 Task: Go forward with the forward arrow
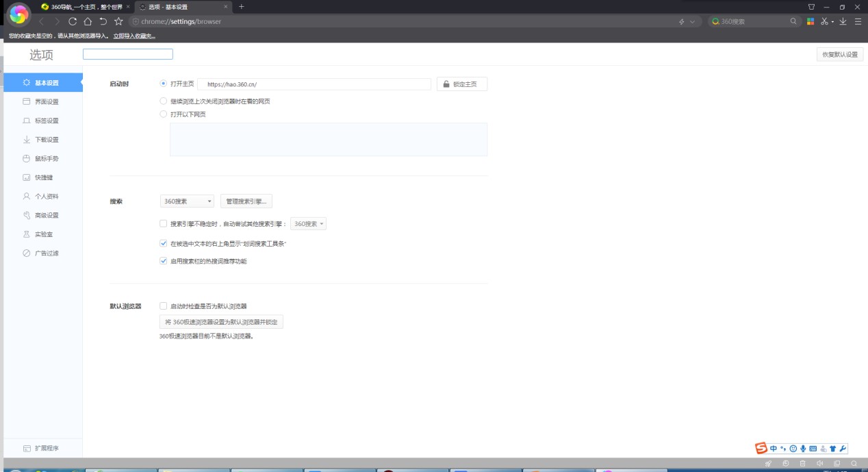(x=57, y=21)
